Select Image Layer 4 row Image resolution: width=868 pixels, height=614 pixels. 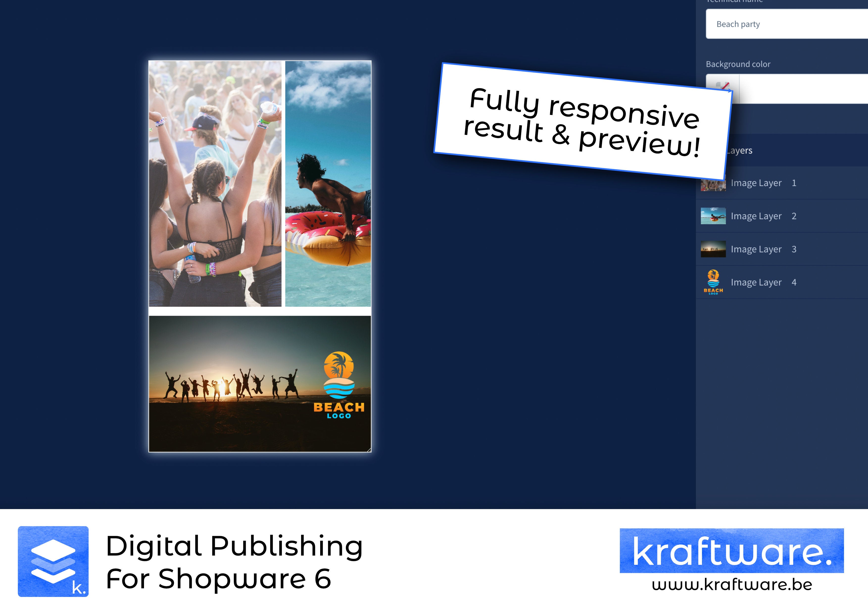click(782, 282)
